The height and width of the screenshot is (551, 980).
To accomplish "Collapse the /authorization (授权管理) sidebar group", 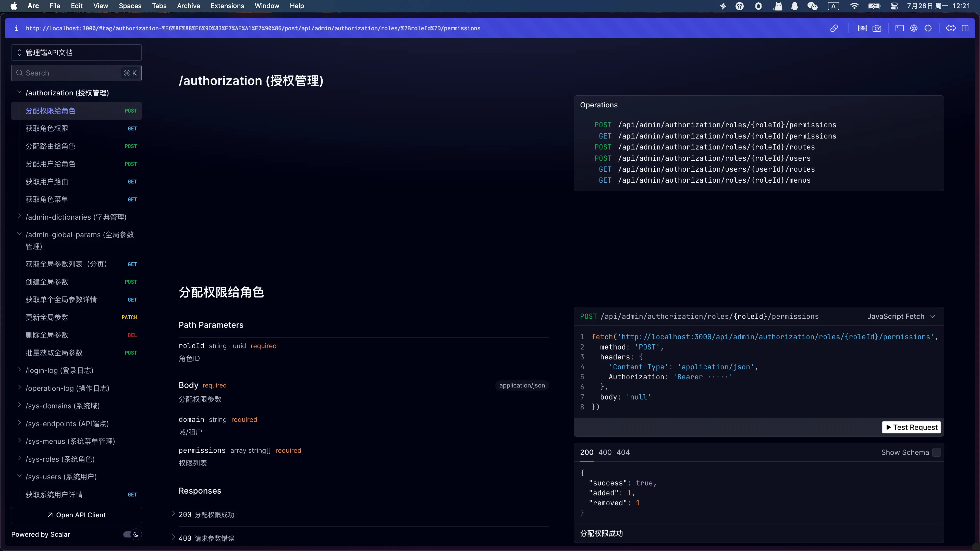I will (20, 92).
